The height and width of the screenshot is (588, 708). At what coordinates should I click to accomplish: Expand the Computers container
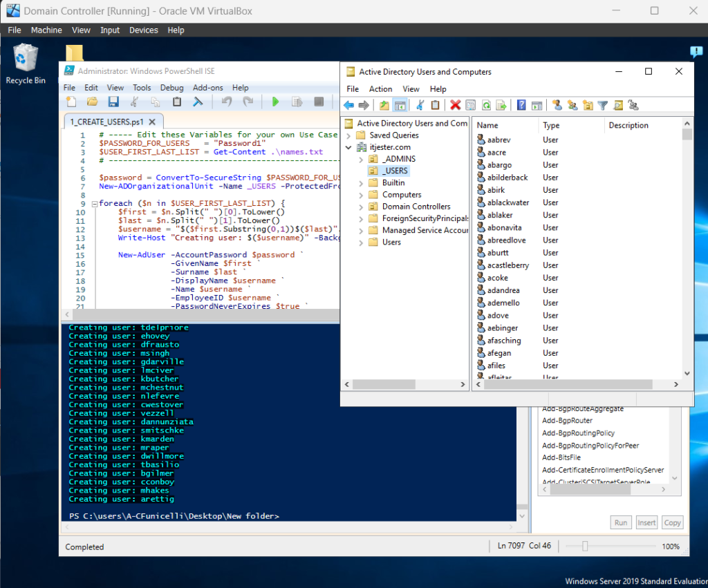point(361,195)
